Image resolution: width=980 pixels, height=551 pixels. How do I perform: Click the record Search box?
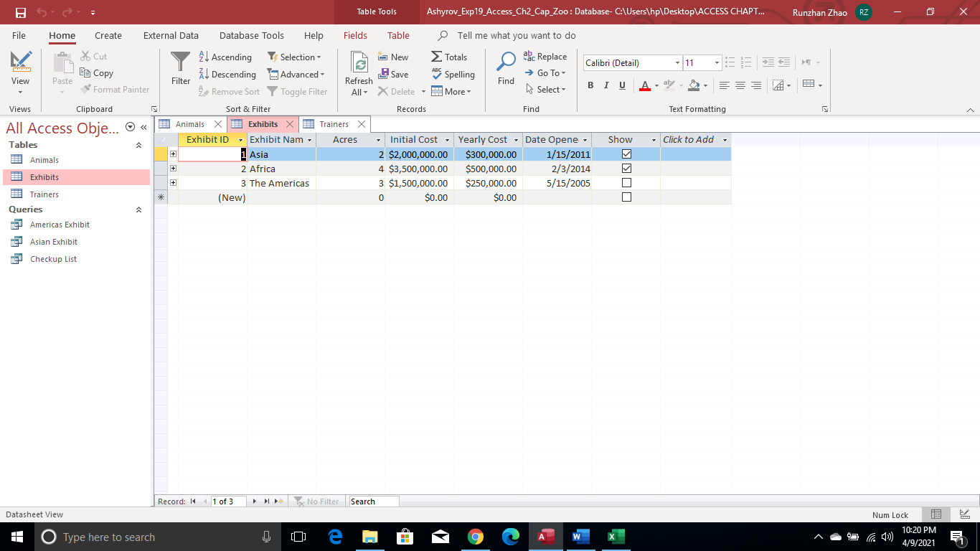tap(372, 501)
